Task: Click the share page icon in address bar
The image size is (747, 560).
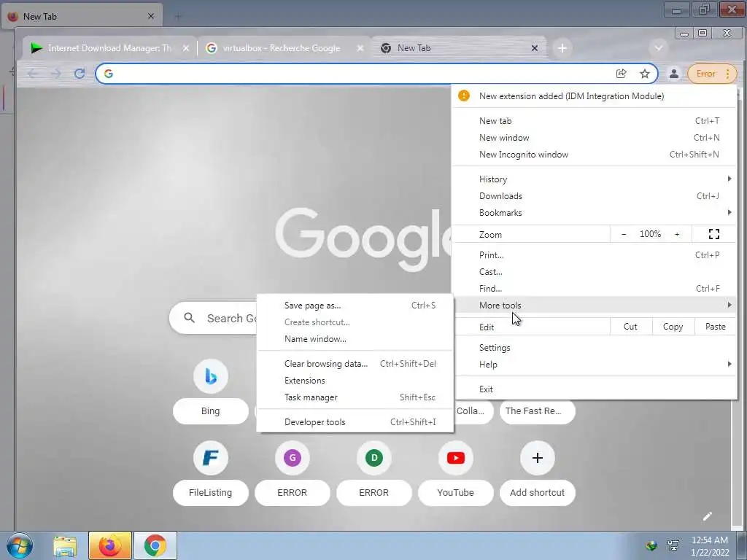Action: pos(622,74)
